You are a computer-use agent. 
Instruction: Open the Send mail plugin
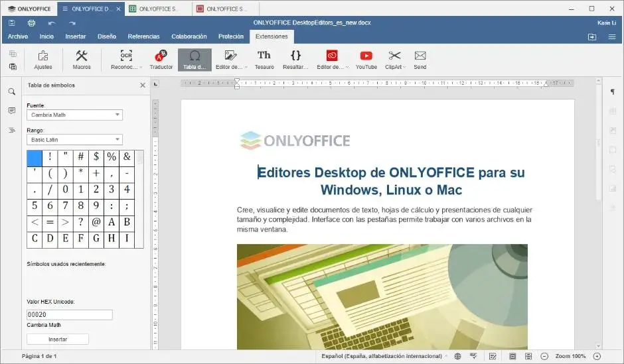click(420, 60)
